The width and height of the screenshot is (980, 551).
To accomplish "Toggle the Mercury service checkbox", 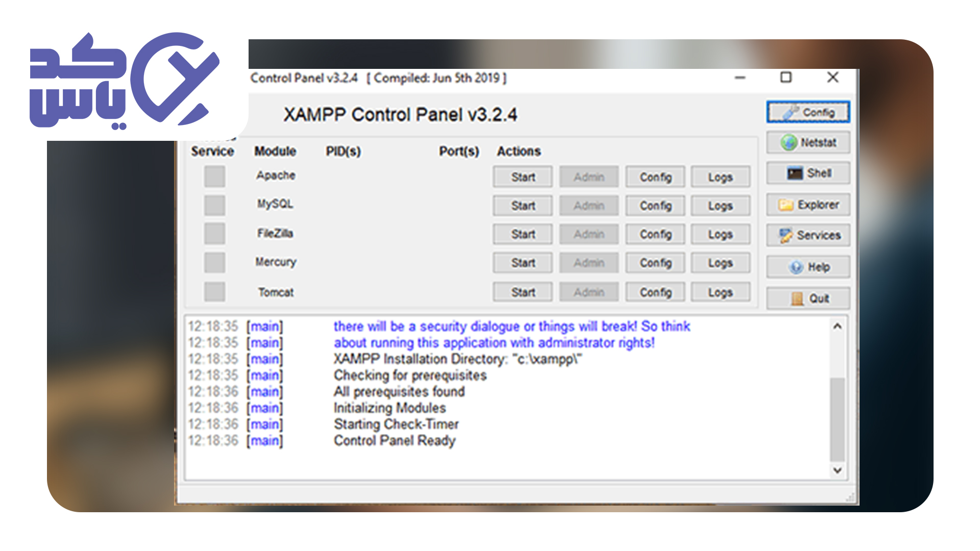I will pos(214,263).
